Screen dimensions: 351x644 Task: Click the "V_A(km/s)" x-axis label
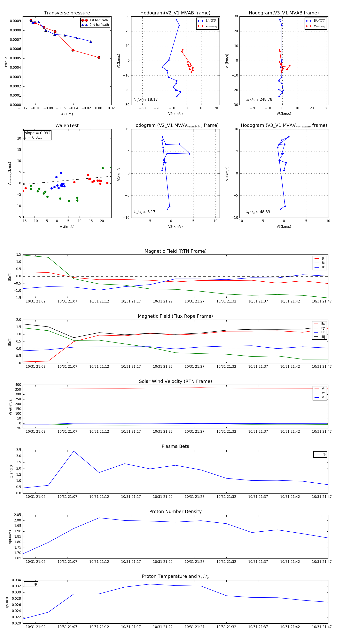67,227
